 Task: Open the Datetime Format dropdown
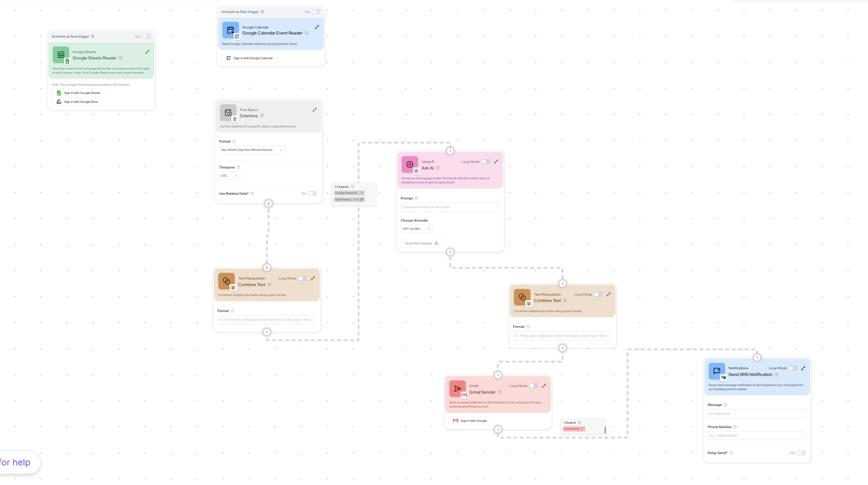[x=252, y=150]
